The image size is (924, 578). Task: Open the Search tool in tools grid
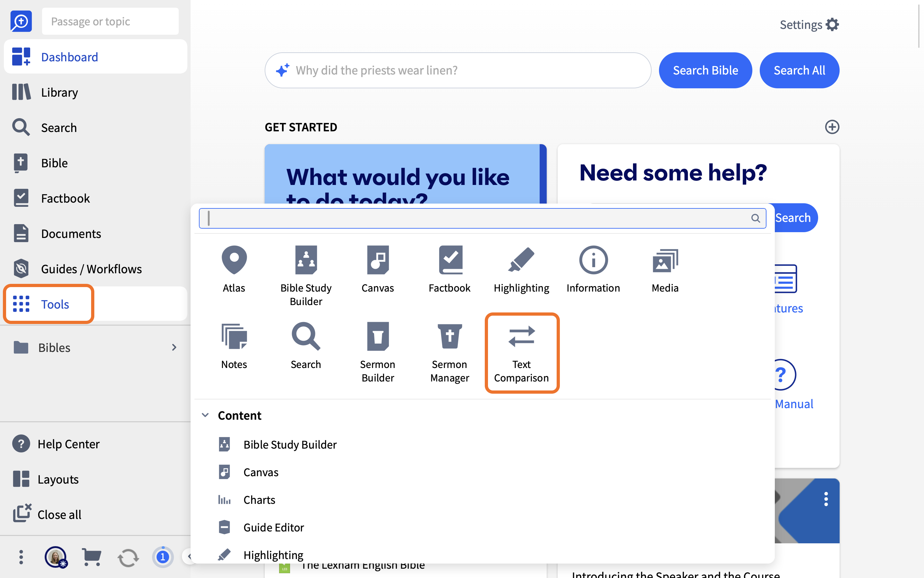(306, 346)
